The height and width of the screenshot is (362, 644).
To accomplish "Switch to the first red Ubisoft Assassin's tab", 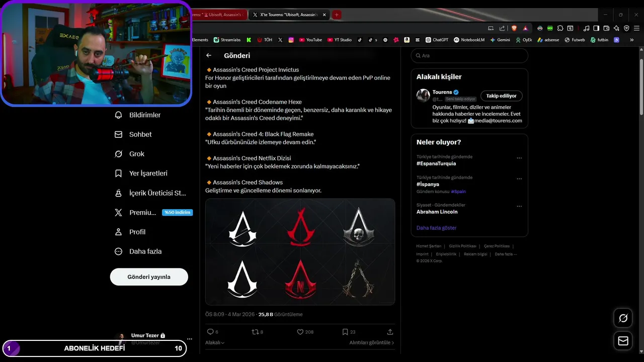I will [x=219, y=15].
